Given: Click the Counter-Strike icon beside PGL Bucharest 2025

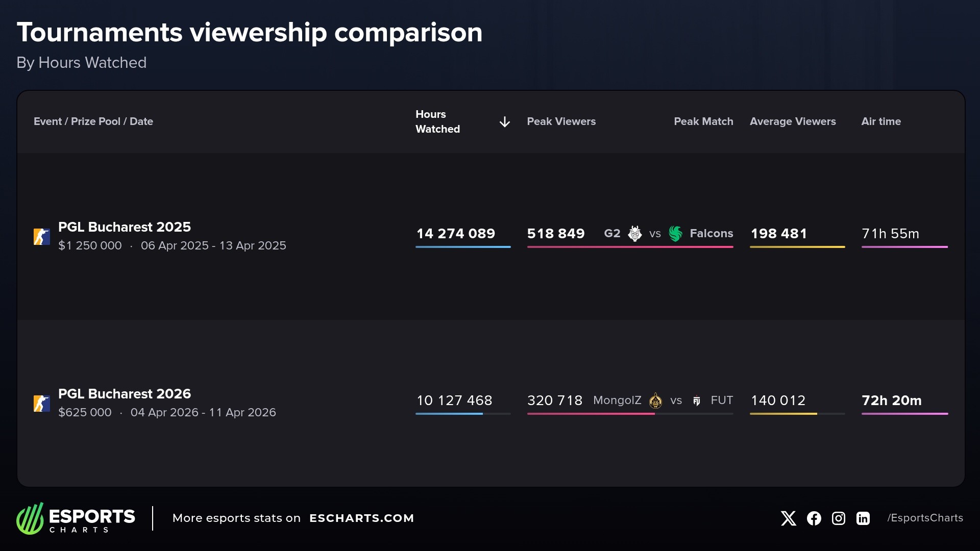Looking at the screenshot, I should 42,237.
